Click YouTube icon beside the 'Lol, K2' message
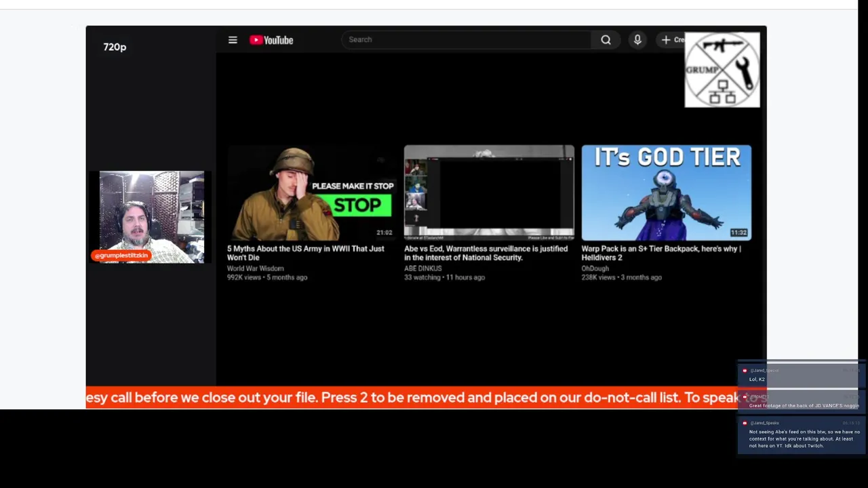 click(745, 371)
